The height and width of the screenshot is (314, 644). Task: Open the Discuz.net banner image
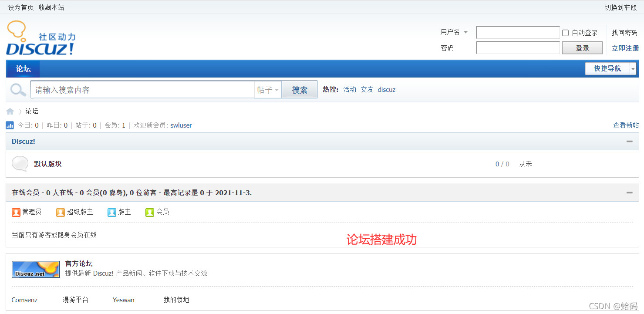36,269
